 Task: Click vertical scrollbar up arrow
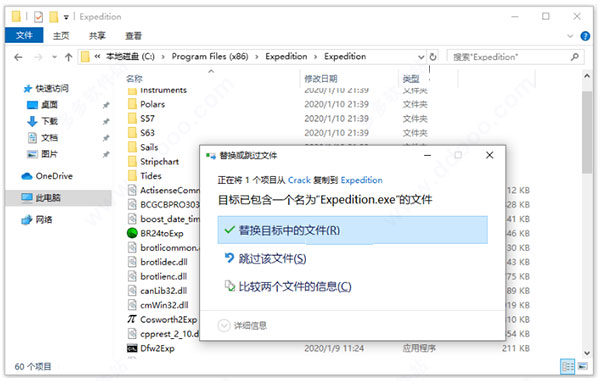587,76
